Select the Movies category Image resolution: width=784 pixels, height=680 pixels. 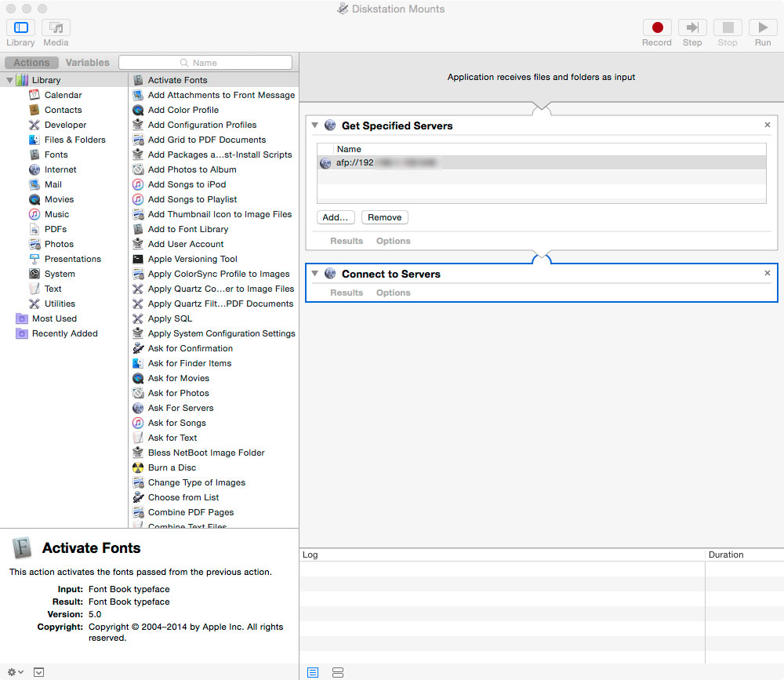click(x=59, y=200)
